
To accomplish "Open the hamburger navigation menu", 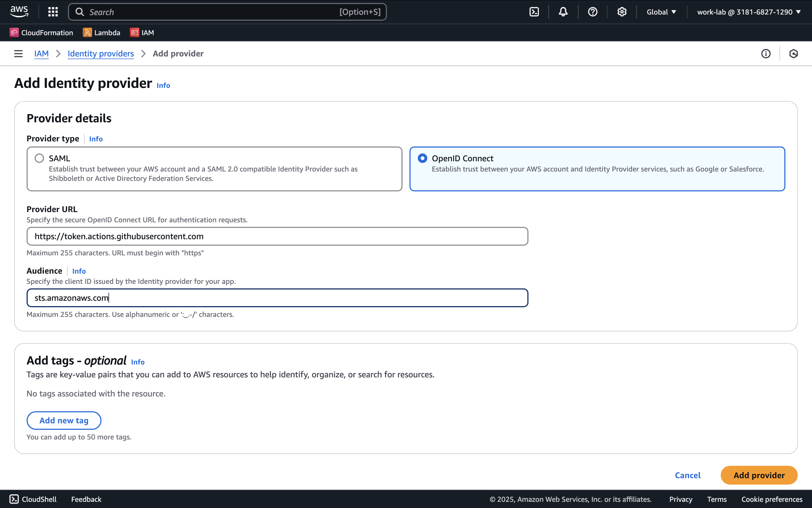I will pos(19,53).
